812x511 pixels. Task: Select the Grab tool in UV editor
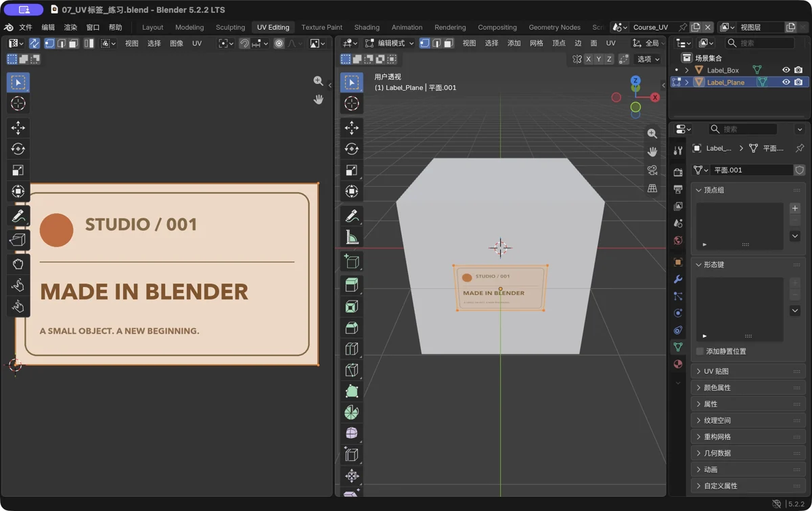tap(18, 264)
